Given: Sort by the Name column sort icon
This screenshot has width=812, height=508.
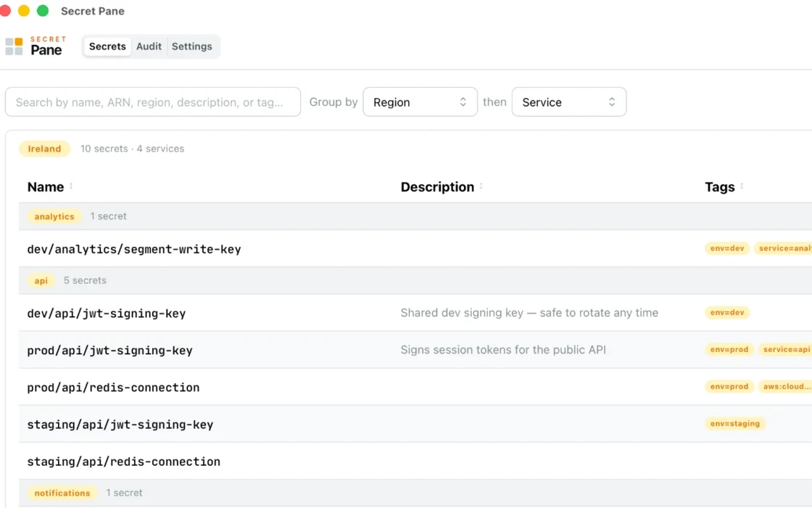Looking at the screenshot, I should [71, 187].
